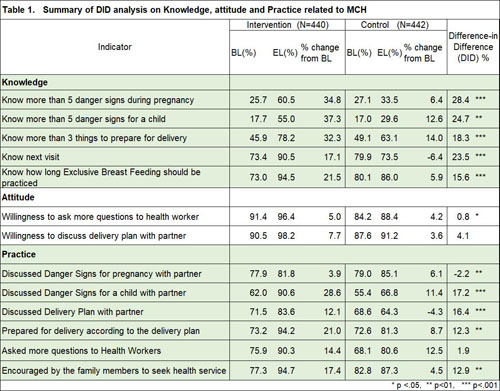Screen dimensions: 500x391
Task: Select the Difference-in Difference (DID) % header
Action: coord(473,47)
